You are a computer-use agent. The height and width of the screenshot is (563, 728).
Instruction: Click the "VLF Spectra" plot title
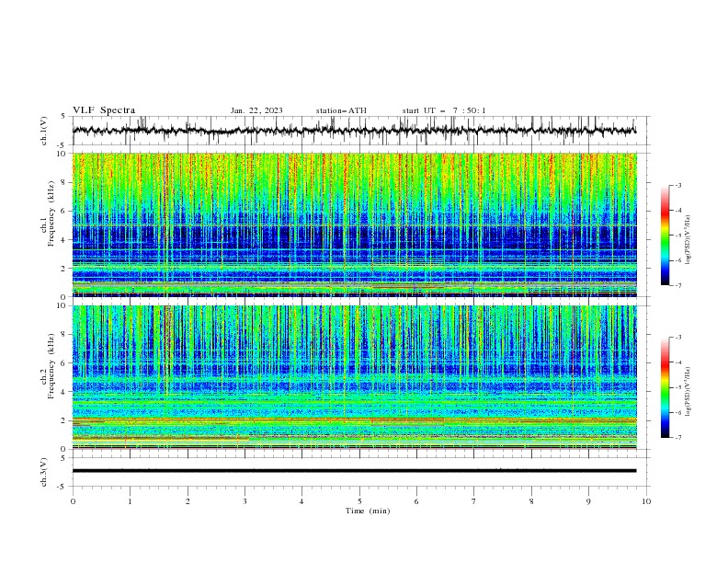coord(104,110)
